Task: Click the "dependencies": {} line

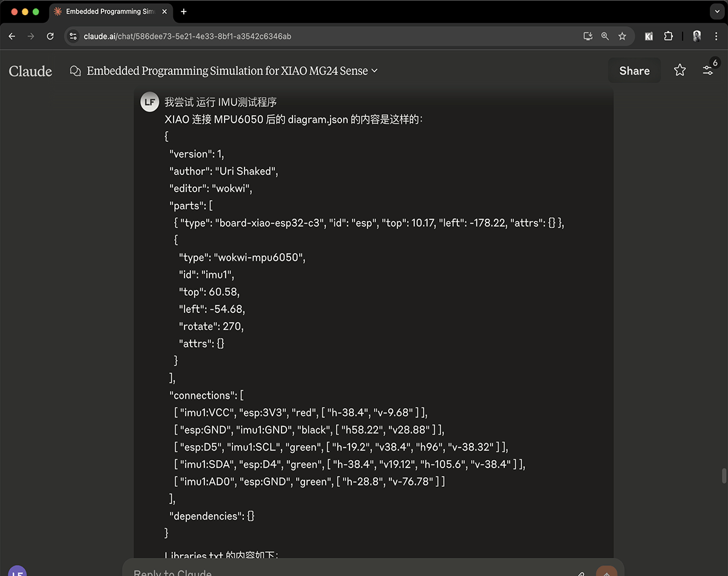Action: [x=212, y=516]
